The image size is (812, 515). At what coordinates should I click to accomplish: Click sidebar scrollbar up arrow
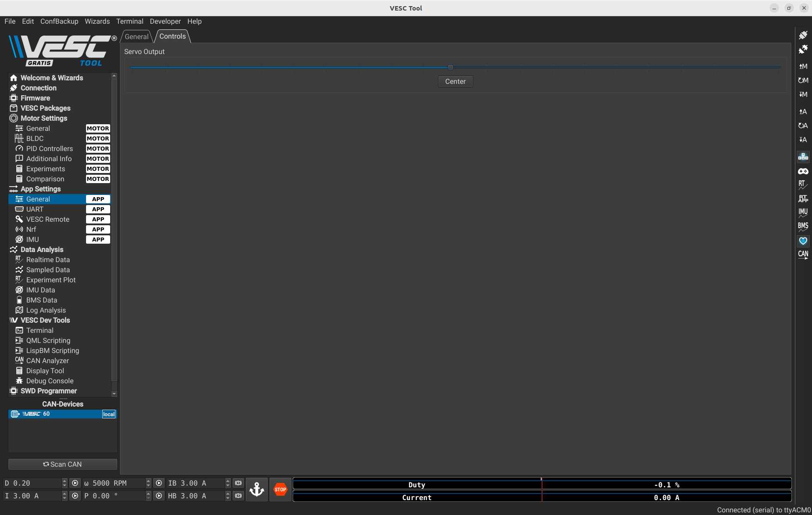coord(114,76)
